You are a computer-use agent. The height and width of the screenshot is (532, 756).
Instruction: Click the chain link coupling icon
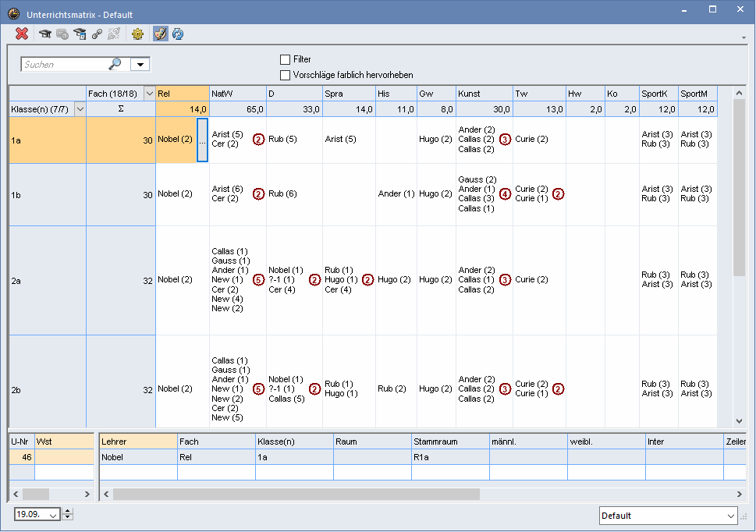(x=97, y=34)
